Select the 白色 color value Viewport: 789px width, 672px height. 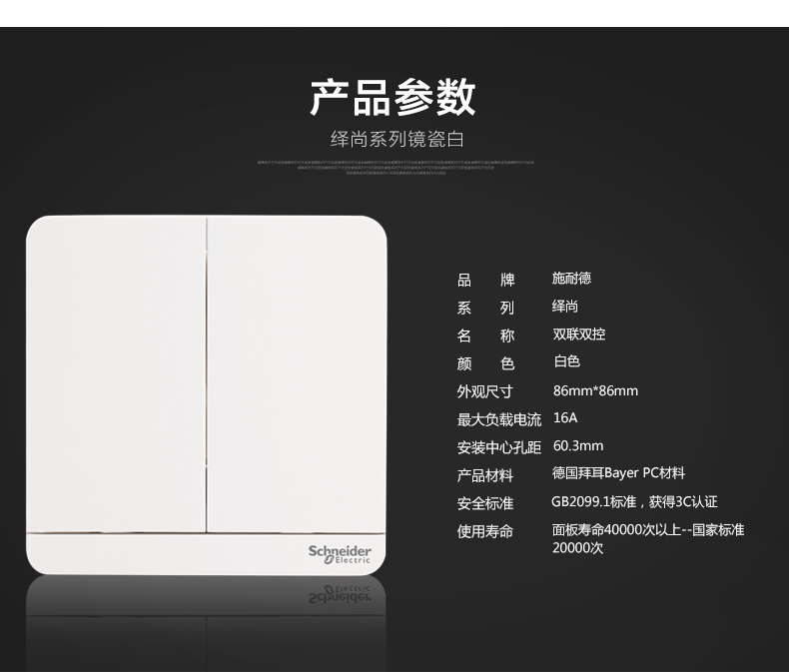566,361
